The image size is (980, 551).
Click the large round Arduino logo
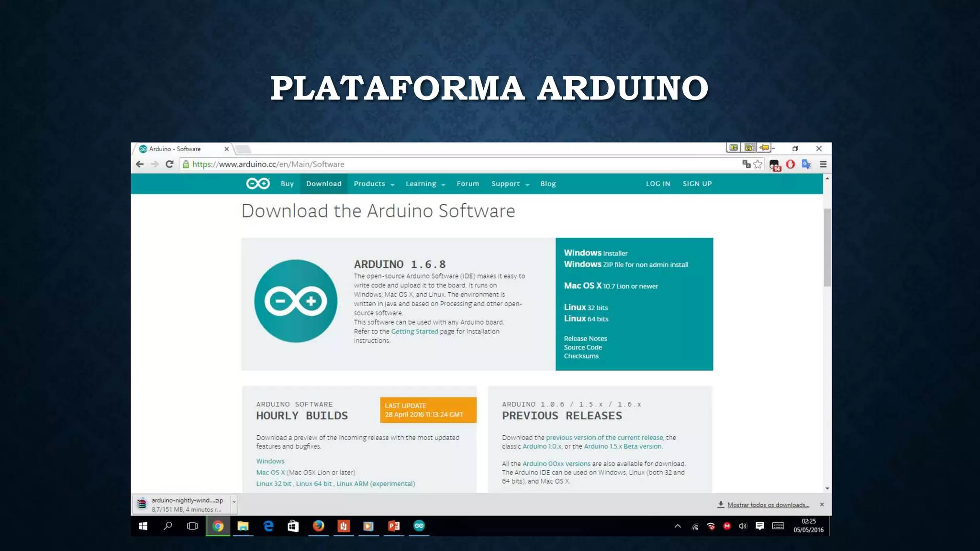pos(296,301)
